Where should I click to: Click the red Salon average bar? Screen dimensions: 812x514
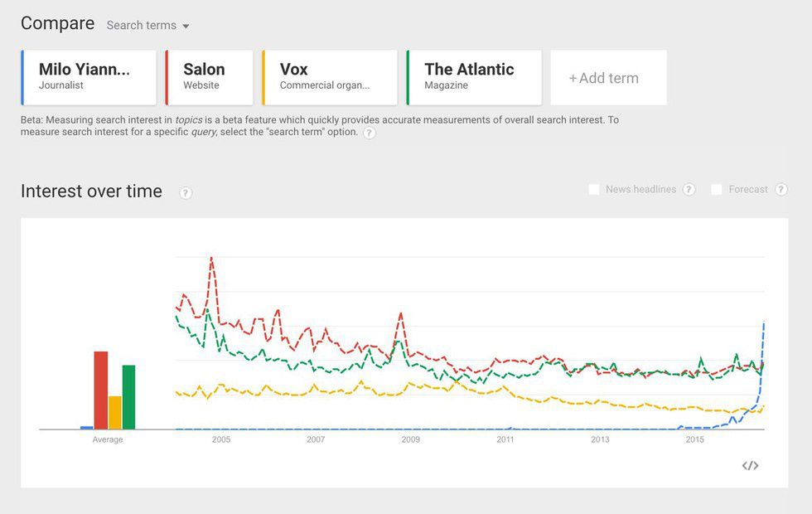(101, 390)
